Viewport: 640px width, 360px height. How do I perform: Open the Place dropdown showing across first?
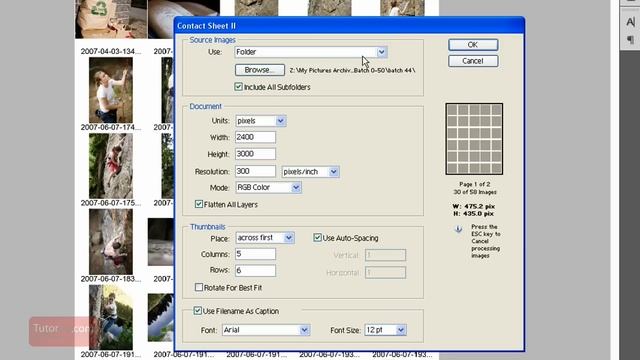coord(264,238)
